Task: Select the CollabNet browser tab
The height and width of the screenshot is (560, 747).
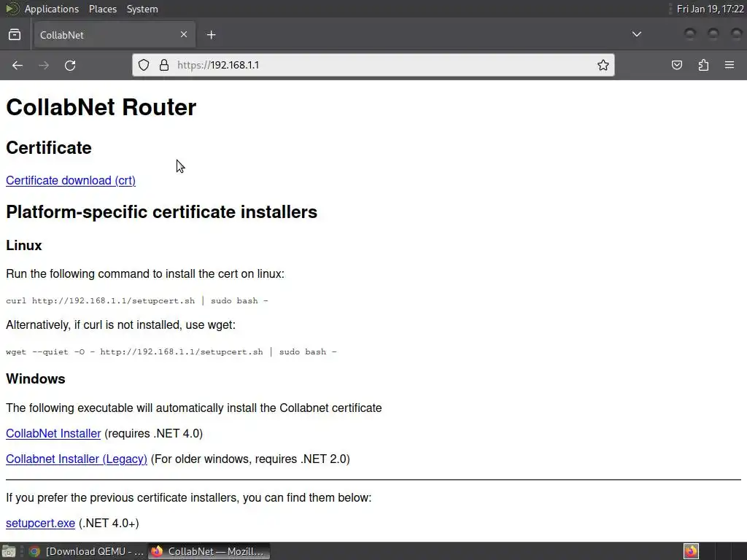Action: pos(115,35)
